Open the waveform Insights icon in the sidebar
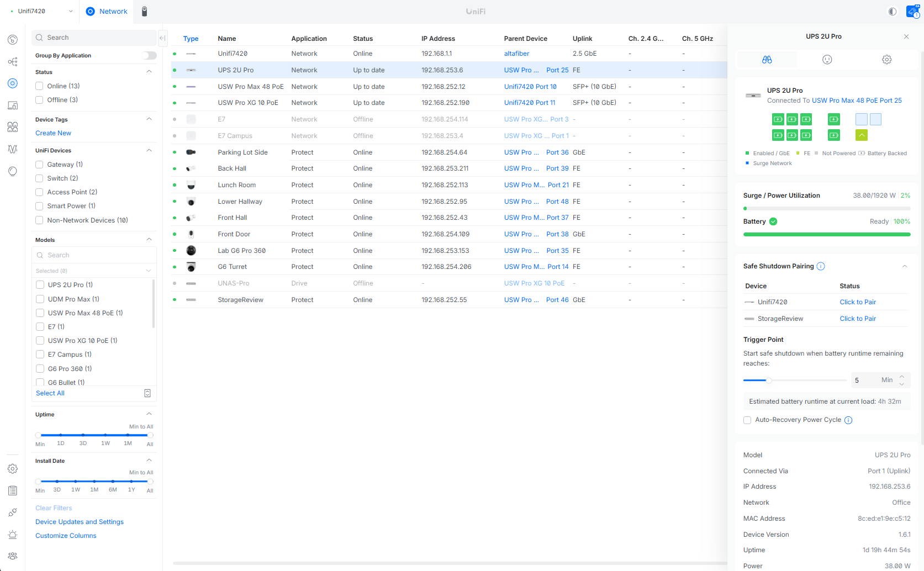Image resolution: width=924 pixels, height=571 pixels. click(13, 149)
